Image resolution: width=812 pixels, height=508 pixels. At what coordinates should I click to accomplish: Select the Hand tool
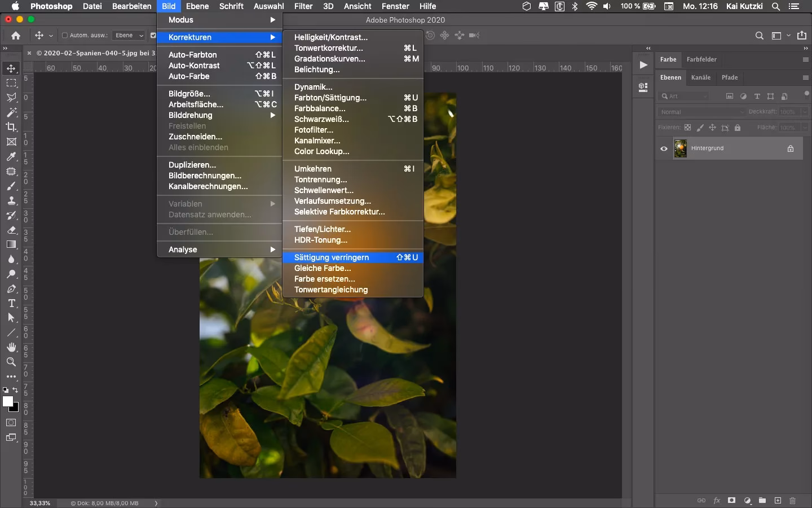pos(11,347)
